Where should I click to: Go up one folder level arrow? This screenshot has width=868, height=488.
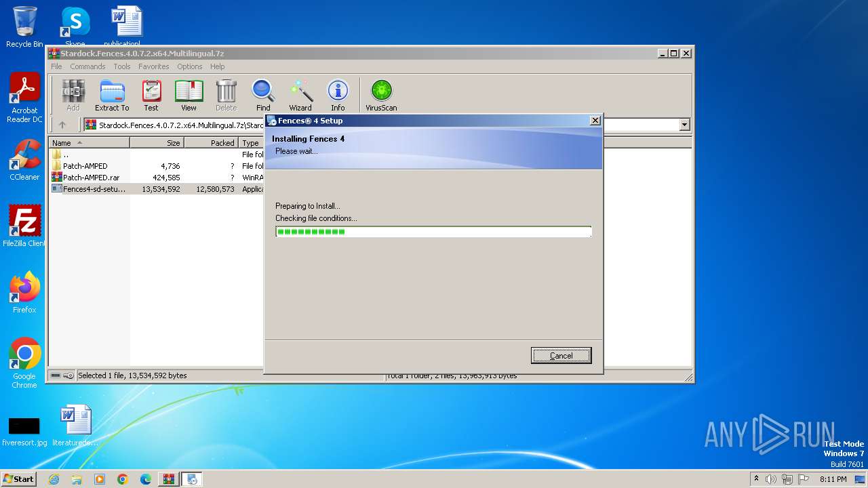click(x=62, y=125)
